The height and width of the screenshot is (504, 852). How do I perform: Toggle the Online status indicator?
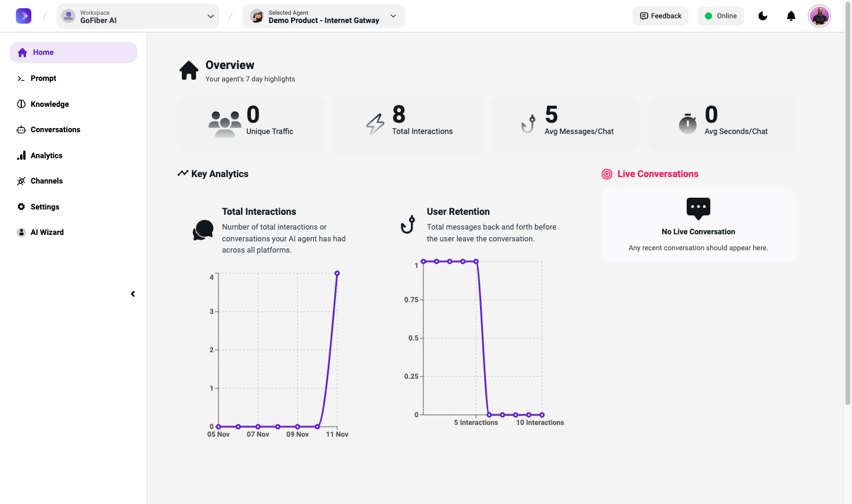click(720, 16)
